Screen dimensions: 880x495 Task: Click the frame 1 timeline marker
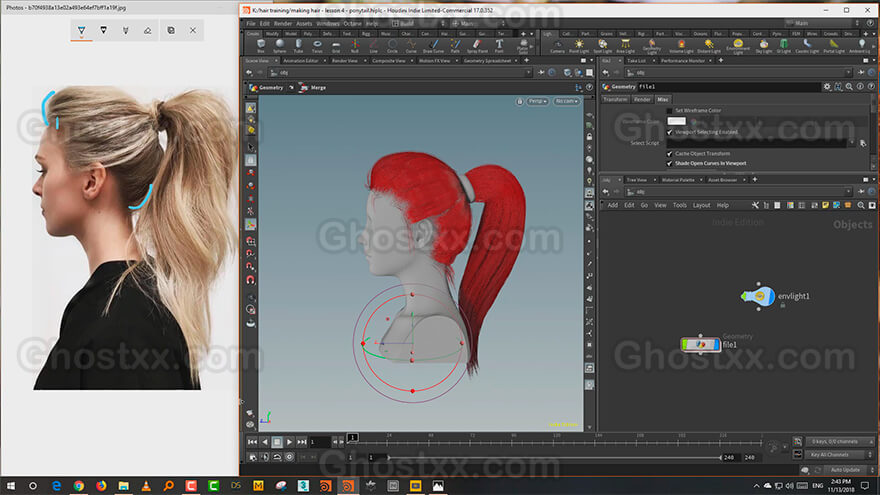(x=352, y=437)
